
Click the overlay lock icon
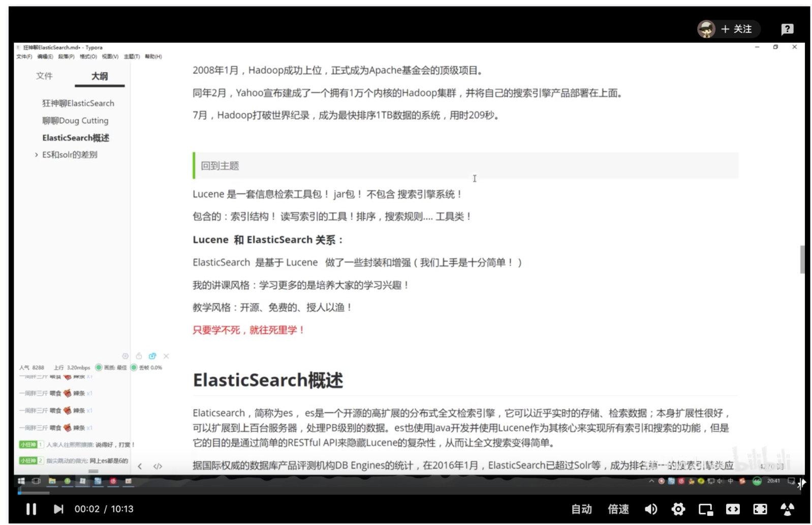click(139, 356)
